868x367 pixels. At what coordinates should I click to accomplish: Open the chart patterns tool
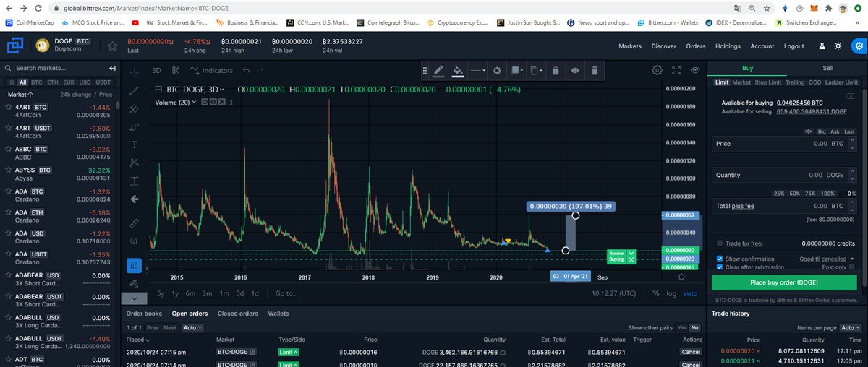(134, 163)
